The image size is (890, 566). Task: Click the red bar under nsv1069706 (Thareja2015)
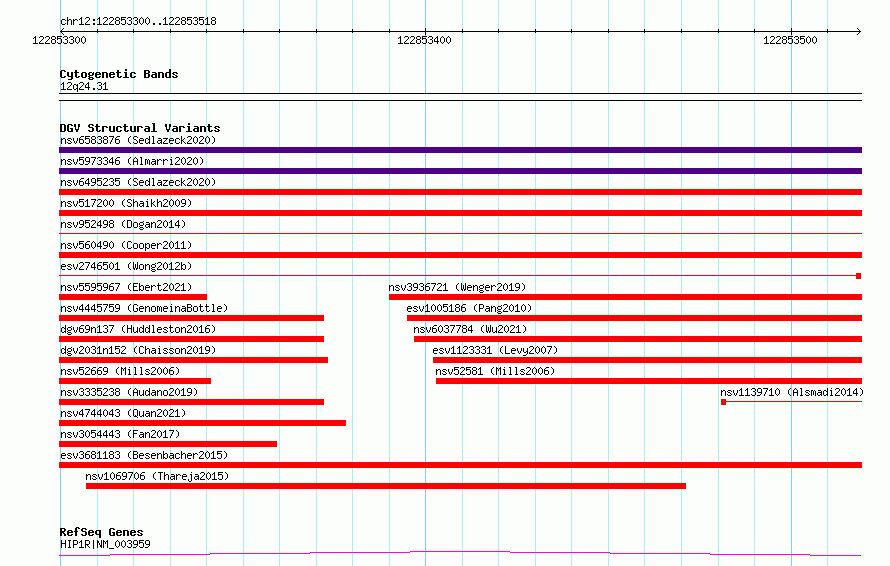pos(386,486)
